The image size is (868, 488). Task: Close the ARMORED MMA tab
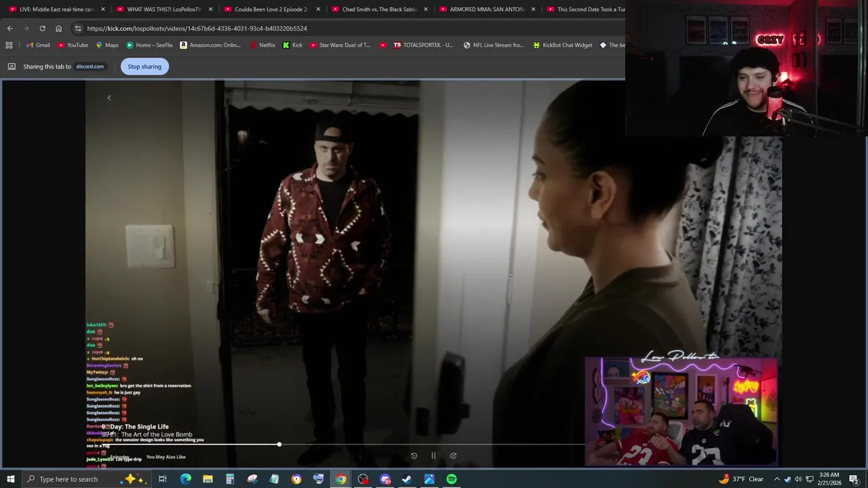point(533,9)
